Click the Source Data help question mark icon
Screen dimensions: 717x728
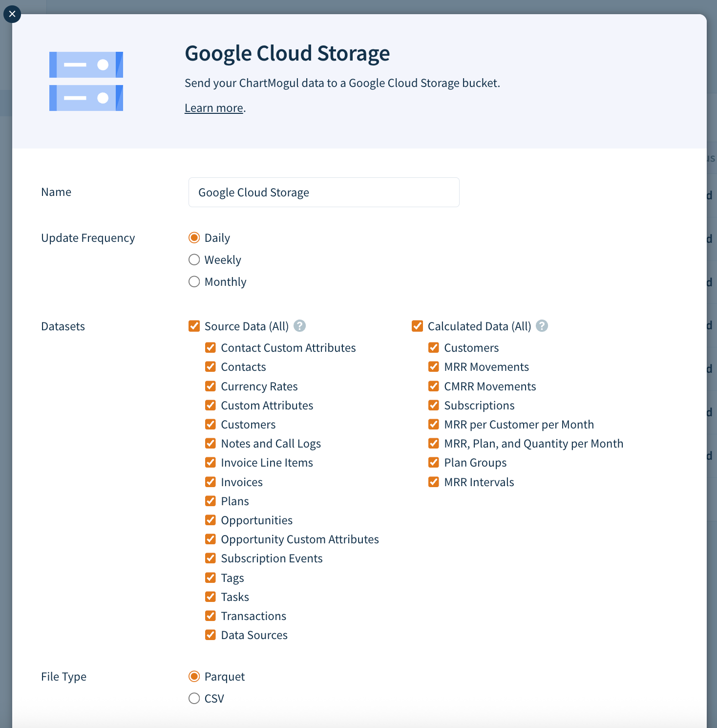click(300, 326)
